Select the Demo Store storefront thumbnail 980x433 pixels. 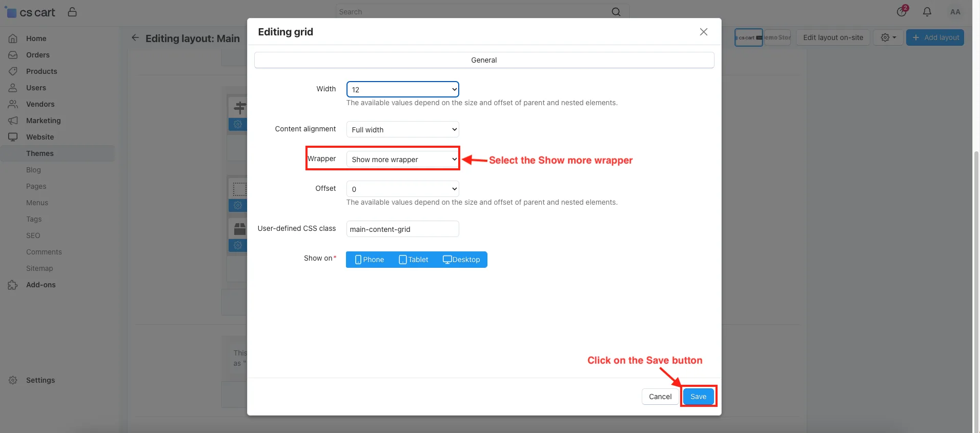778,37
